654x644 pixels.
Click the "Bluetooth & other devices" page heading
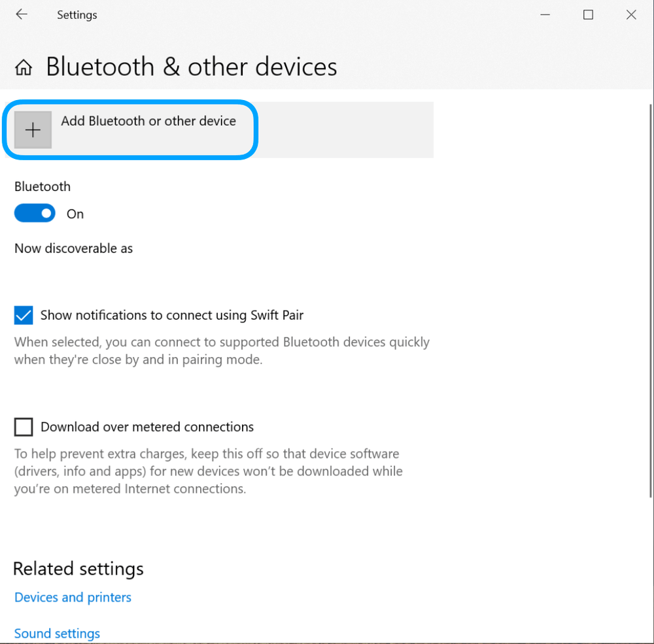(x=192, y=67)
